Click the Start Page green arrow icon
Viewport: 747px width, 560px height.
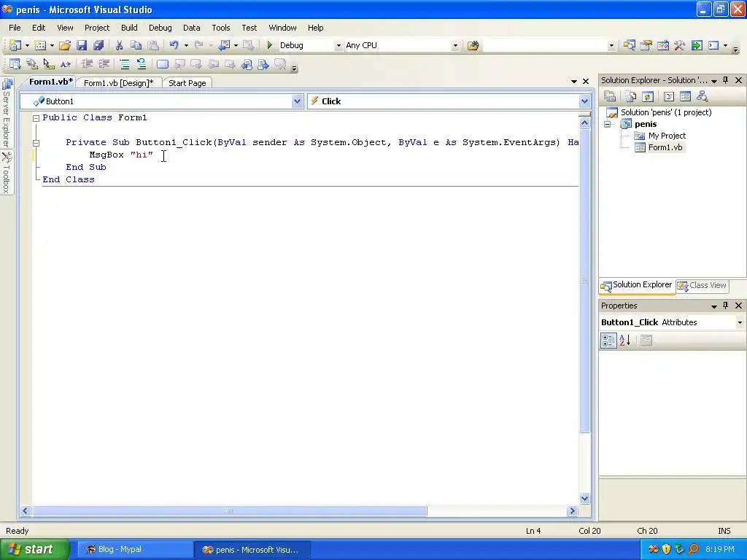pyautogui.click(x=697, y=45)
